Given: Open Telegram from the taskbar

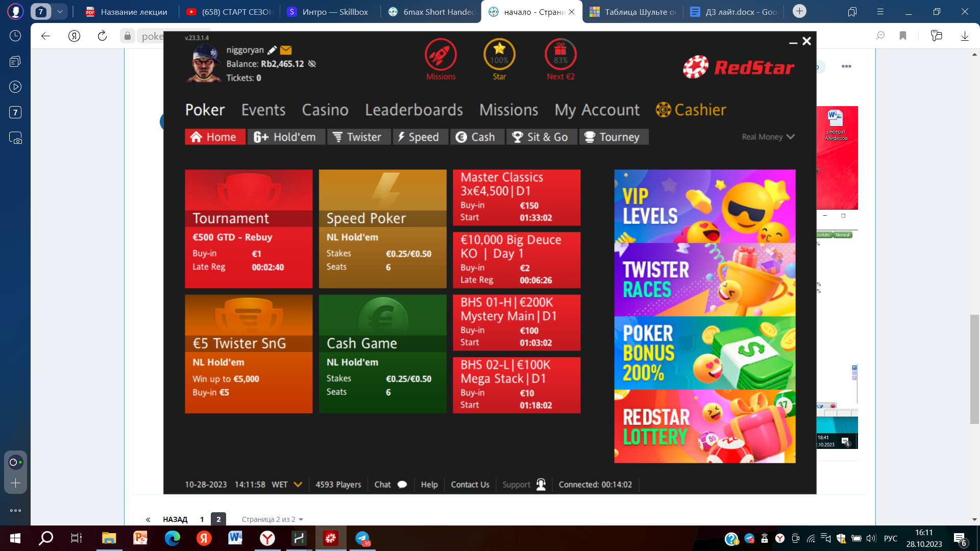Looking at the screenshot, I should click(362, 538).
